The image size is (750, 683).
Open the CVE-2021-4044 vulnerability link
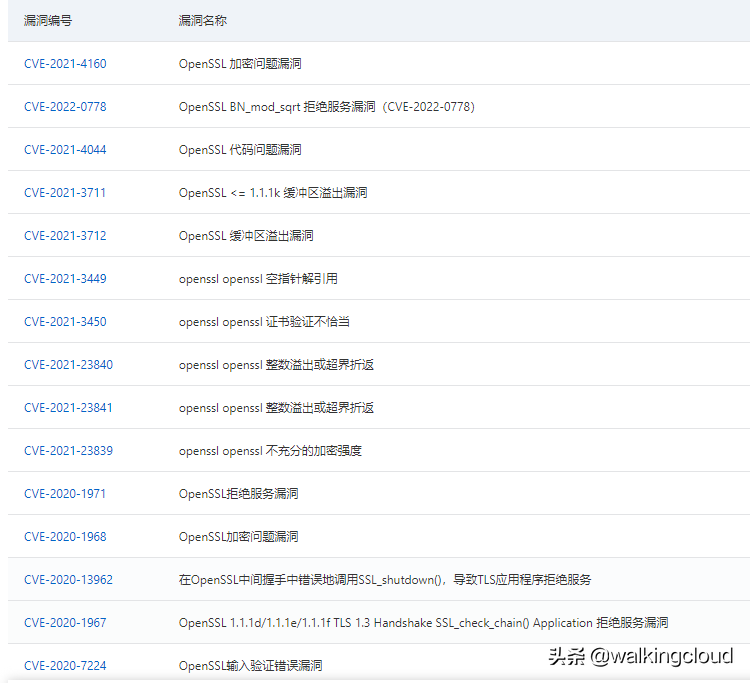click(x=65, y=150)
